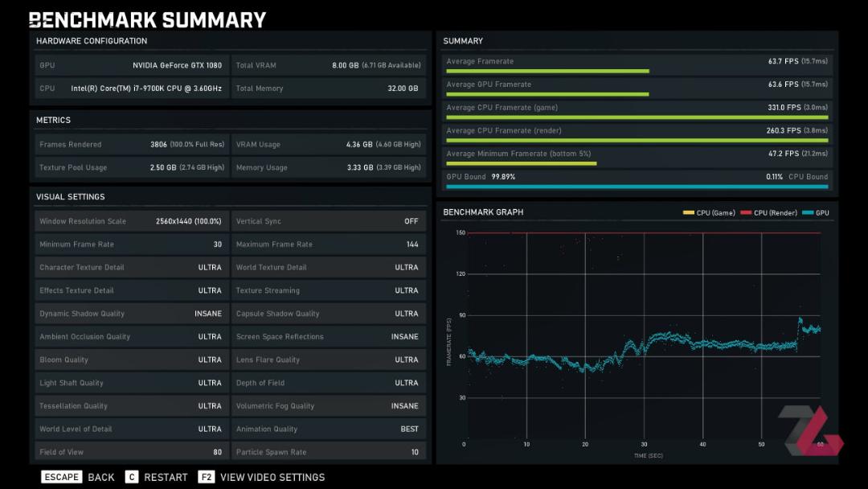
Task: Click Vertical Sync OFF row
Action: (x=328, y=221)
